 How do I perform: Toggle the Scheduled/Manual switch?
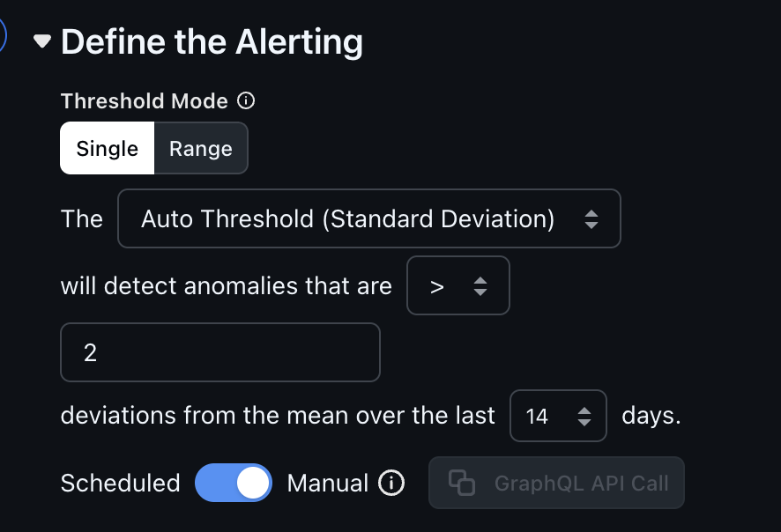coord(234,483)
